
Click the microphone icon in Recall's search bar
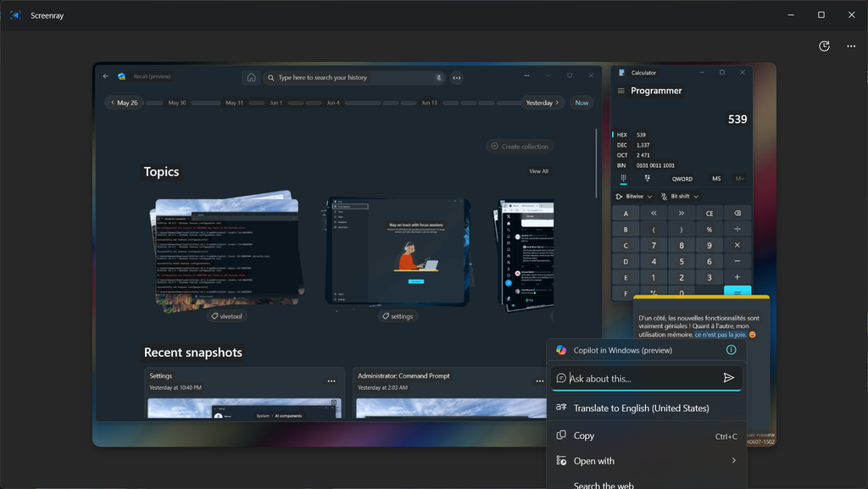(x=439, y=77)
